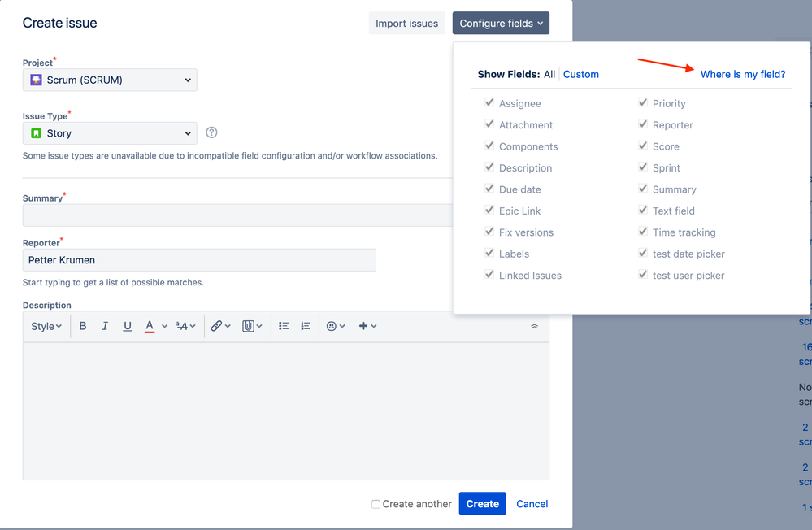Toggle Linked Issues field checkbox
This screenshot has width=812, height=530.
489,275
